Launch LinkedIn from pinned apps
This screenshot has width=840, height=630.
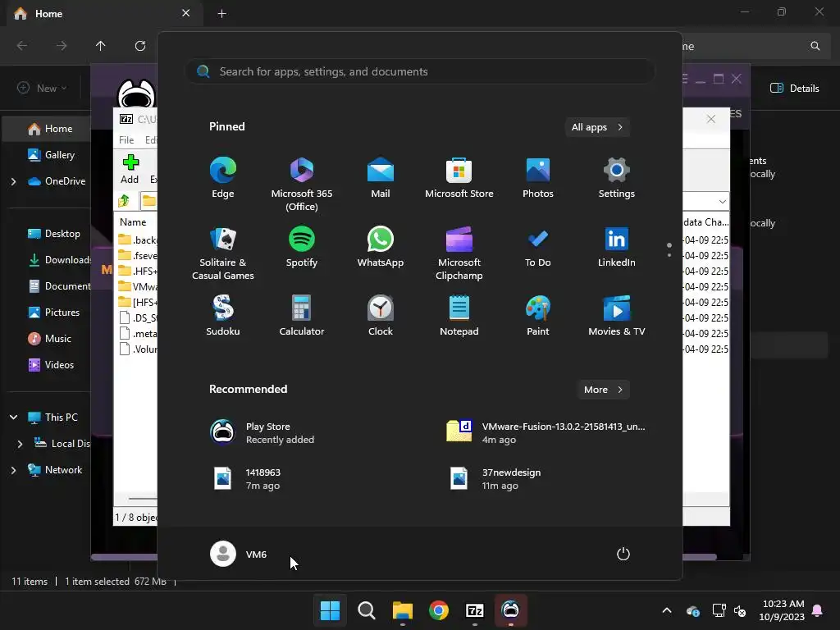point(617,247)
